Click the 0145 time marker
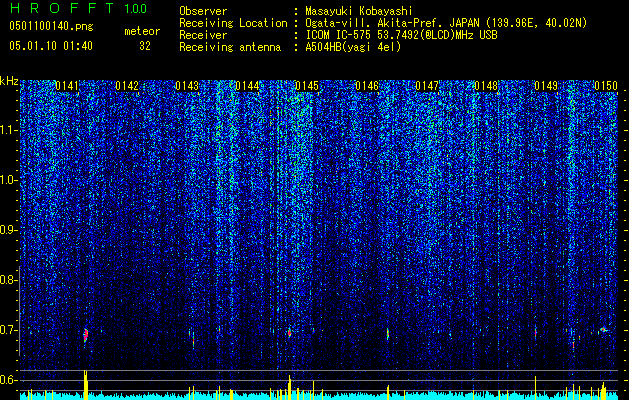The width and height of the screenshot is (629, 400). 307,86
